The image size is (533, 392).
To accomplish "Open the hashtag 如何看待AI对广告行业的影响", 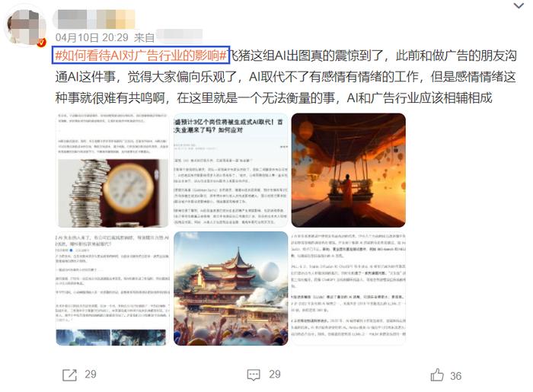I will click(x=141, y=55).
